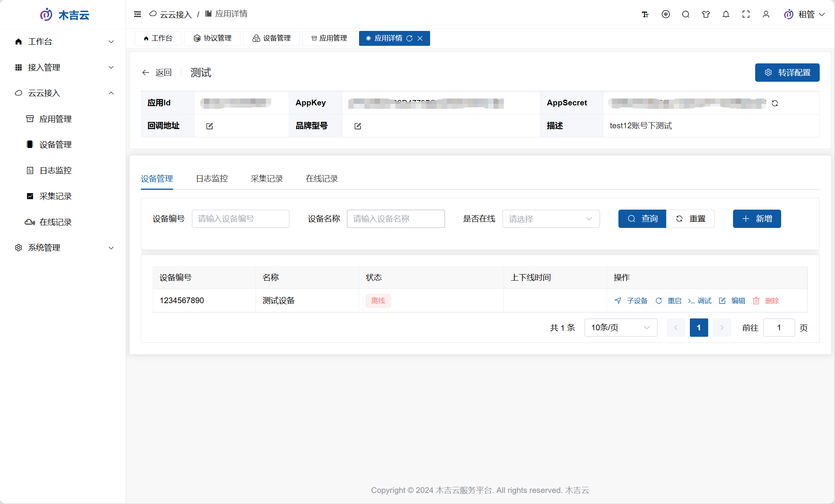Open the search icon in top bar

click(686, 14)
